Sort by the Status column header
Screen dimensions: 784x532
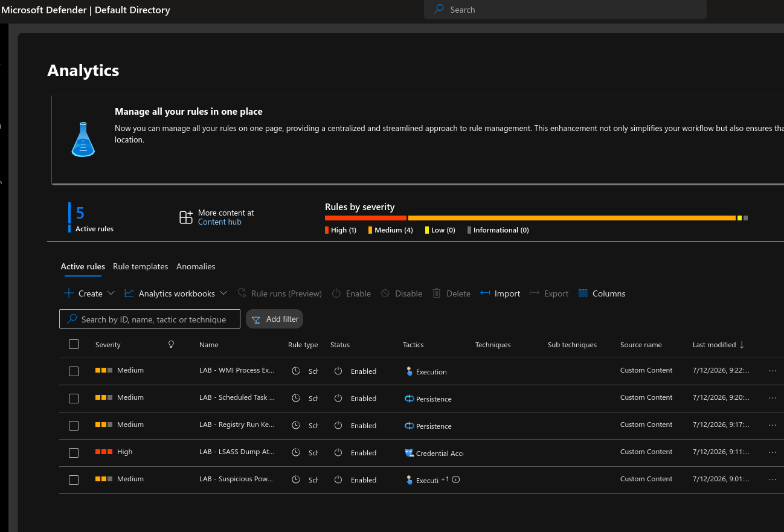point(340,345)
